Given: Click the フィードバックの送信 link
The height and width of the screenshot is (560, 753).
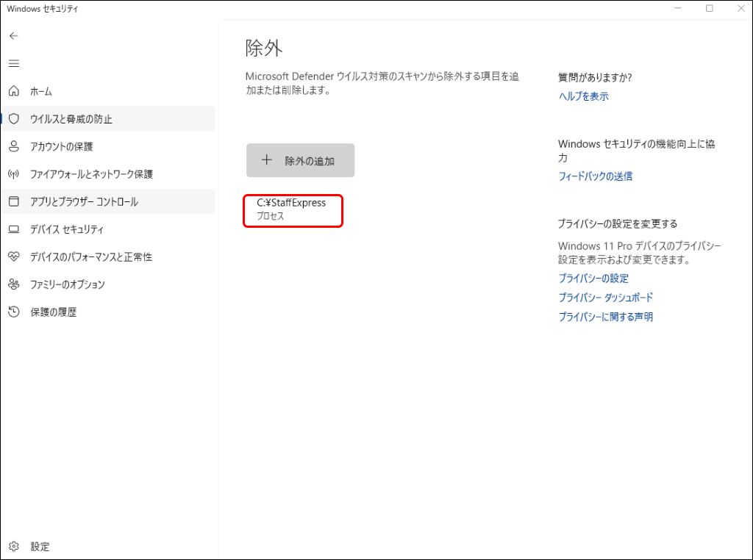Looking at the screenshot, I should click(596, 176).
